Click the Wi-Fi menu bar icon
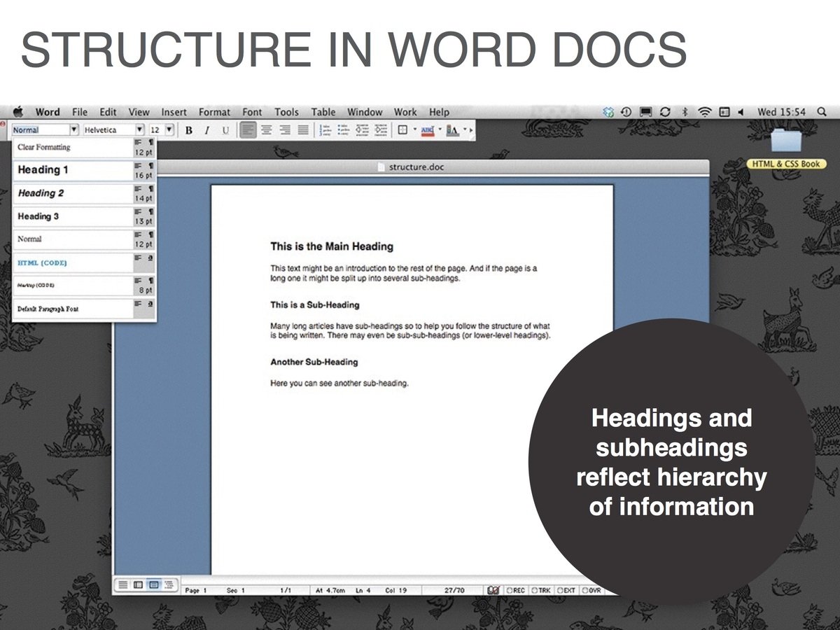 tap(705, 112)
